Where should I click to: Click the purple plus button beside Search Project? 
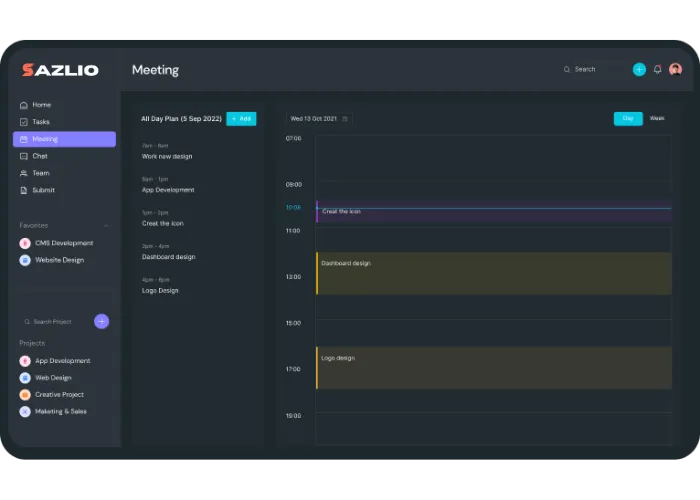pos(101,321)
